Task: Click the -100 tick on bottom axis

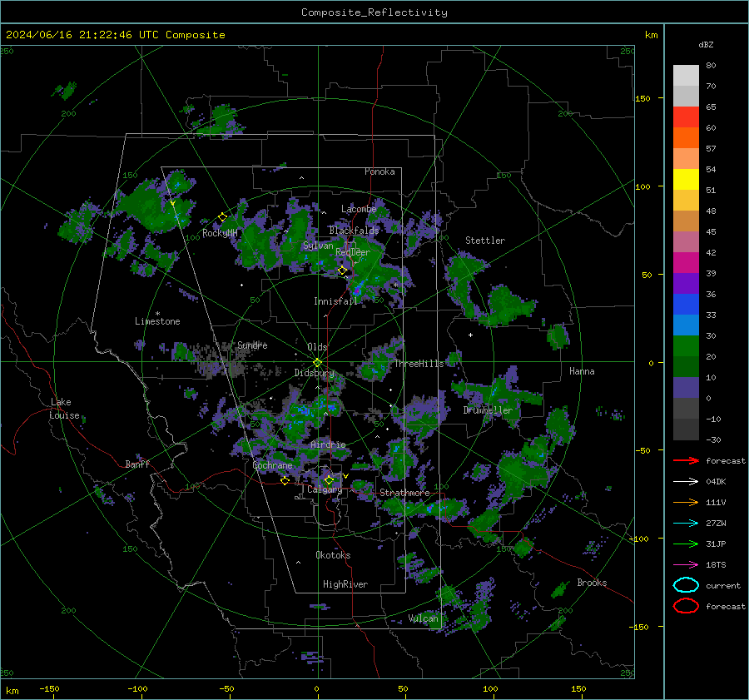Action: point(137,688)
